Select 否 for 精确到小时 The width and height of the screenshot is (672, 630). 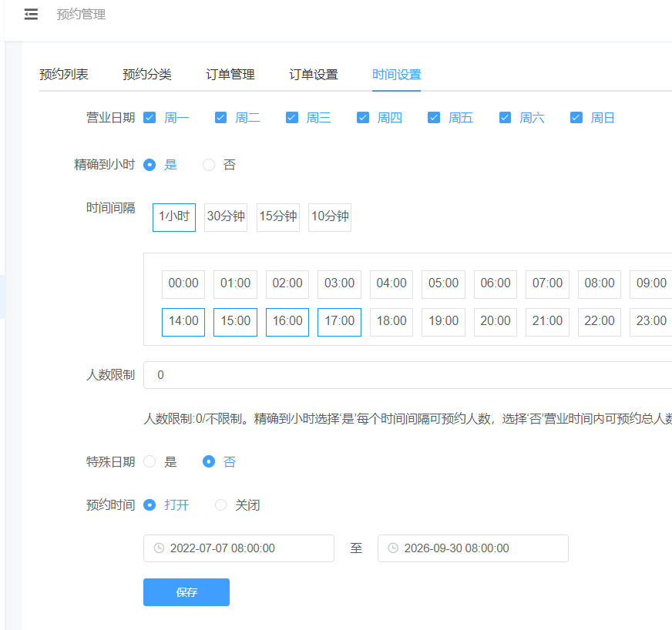tap(209, 165)
